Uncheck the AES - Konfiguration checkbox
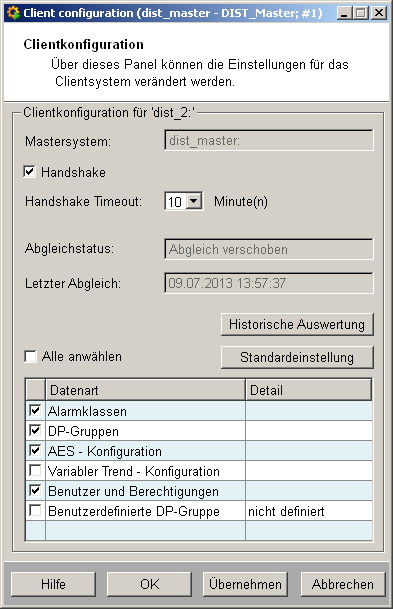 coord(35,451)
